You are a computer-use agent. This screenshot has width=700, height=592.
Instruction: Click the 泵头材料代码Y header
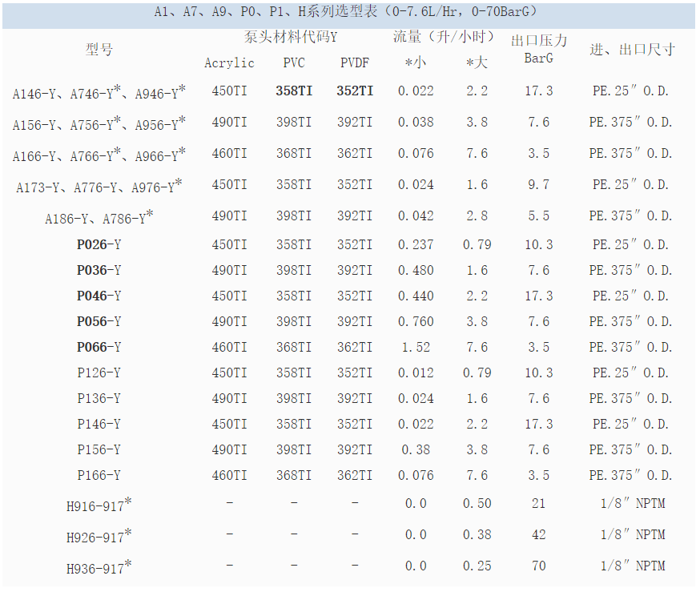click(291, 37)
